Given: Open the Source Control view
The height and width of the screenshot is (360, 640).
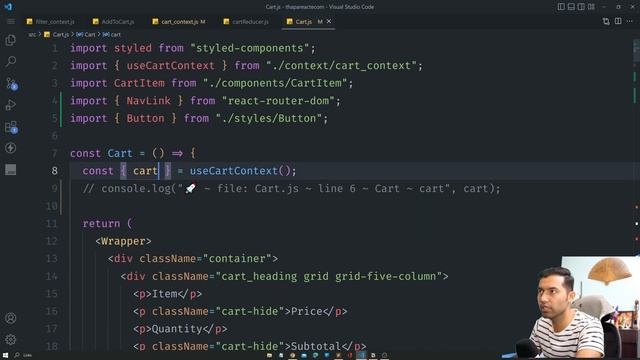Looking at the screenshot, I should (11, 84).
